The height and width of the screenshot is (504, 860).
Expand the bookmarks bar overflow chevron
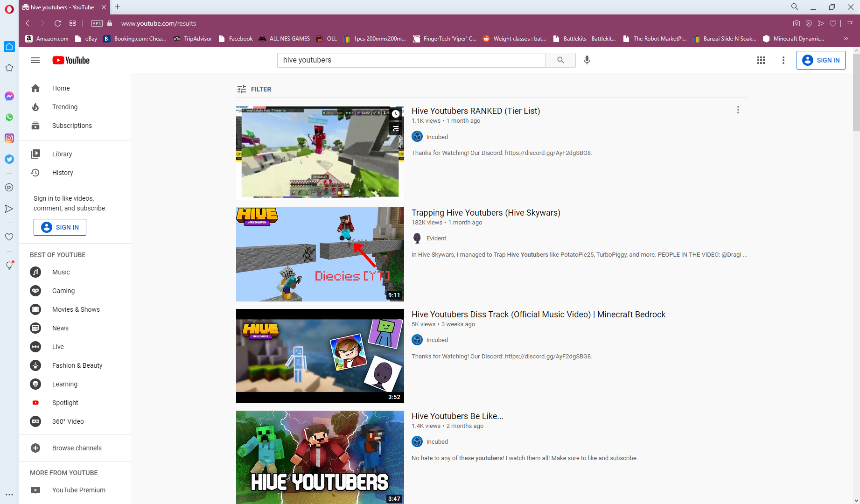pyautogui.click(x=846, y=39)
